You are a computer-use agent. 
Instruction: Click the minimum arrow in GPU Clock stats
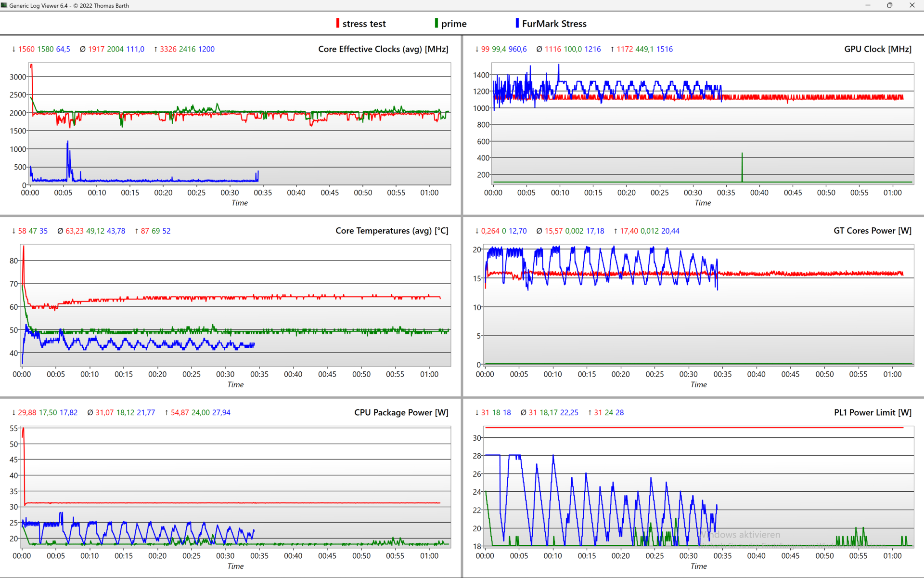[x=477, y=49]
